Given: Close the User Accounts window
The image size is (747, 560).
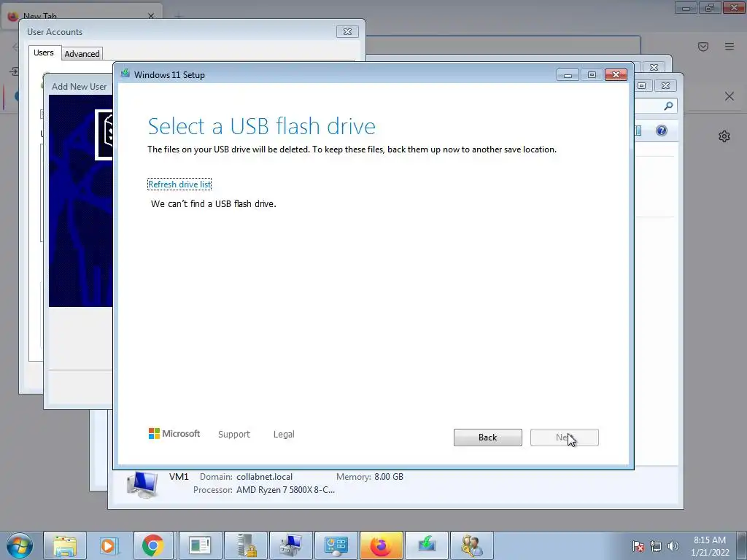Looking at the screenshot, I should pos(347,32).
